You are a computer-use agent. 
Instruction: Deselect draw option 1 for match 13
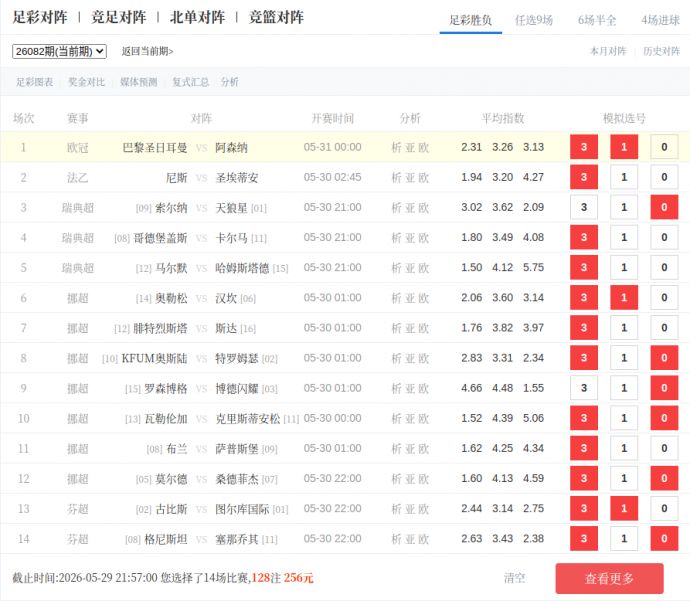click(624, 509)
